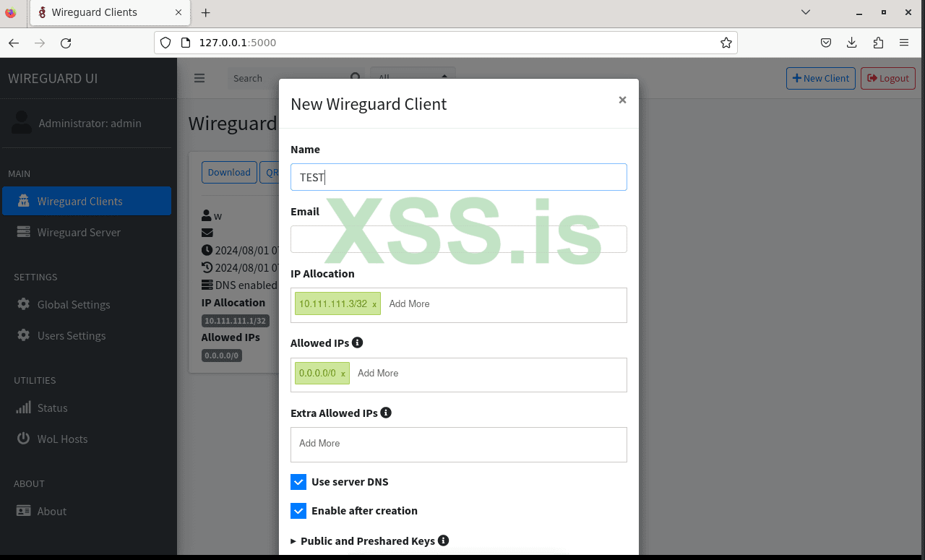Click the IP Allocation Add More field
The width and height of the screenshot is (925, 560).
(410, 303)
